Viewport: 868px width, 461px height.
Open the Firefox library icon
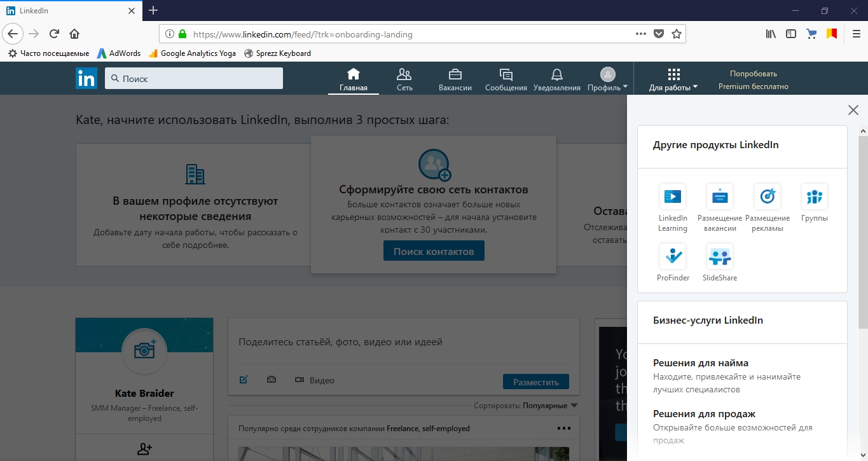coord(771,34)
